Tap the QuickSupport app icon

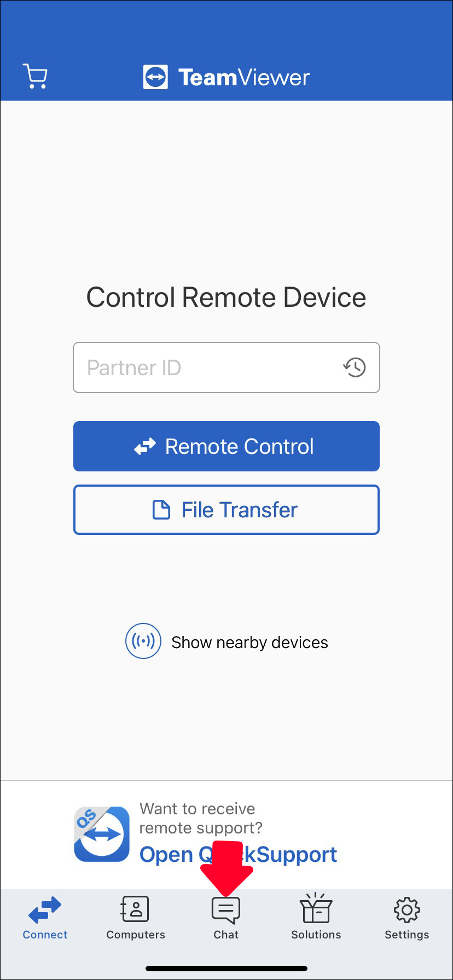(x=102, y=834)
